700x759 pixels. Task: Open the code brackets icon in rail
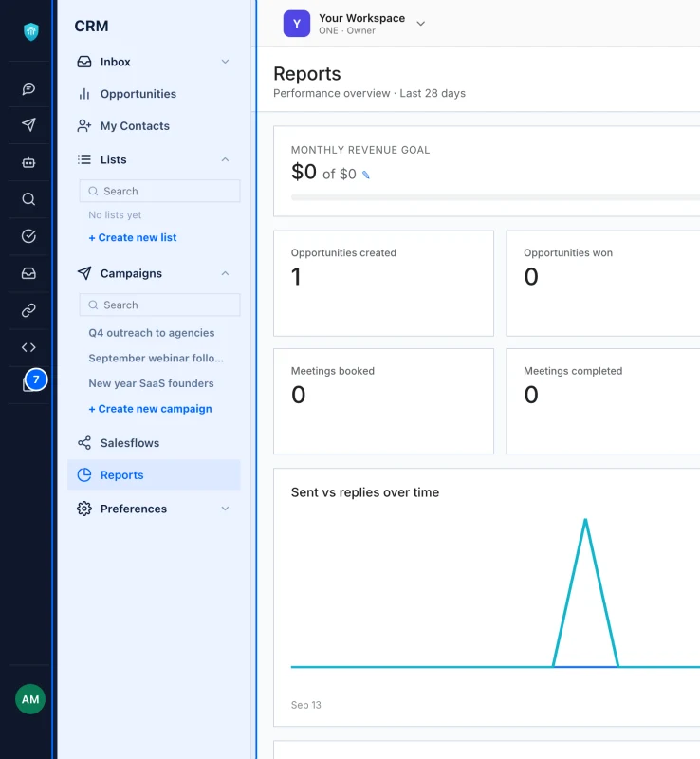(x=28, y=347)
